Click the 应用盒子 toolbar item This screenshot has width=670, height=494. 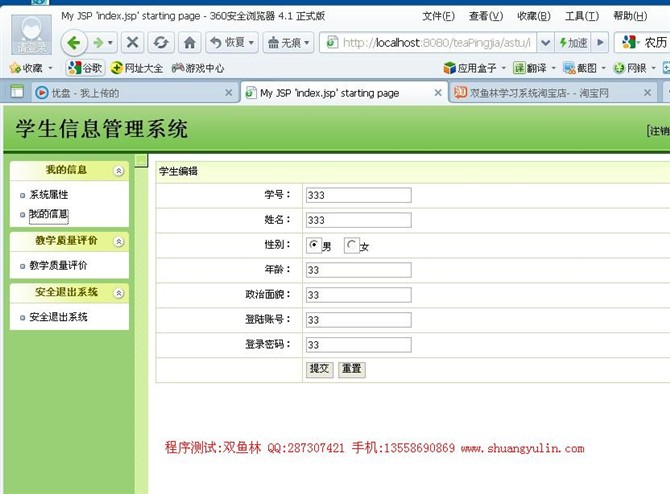[x=470, y=68]
